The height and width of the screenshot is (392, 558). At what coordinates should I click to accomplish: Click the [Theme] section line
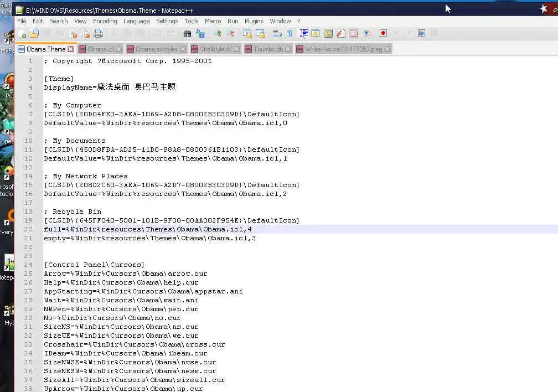coord(59,79)
